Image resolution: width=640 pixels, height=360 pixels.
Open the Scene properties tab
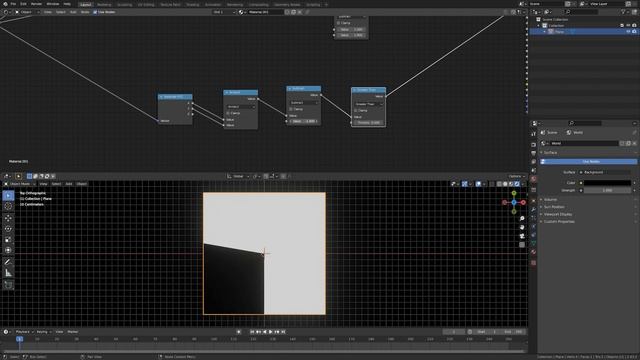(x=533, y=170)
